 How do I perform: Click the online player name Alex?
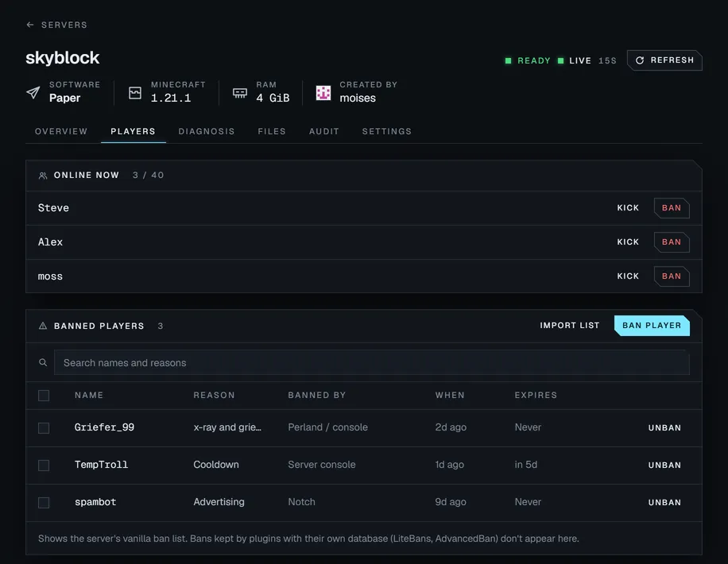(x=50, y=241)
